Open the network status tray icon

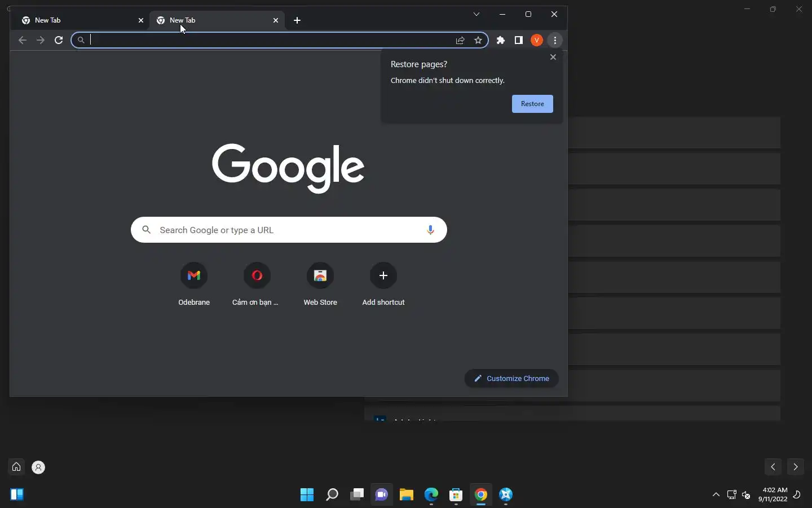pos(731,494)
